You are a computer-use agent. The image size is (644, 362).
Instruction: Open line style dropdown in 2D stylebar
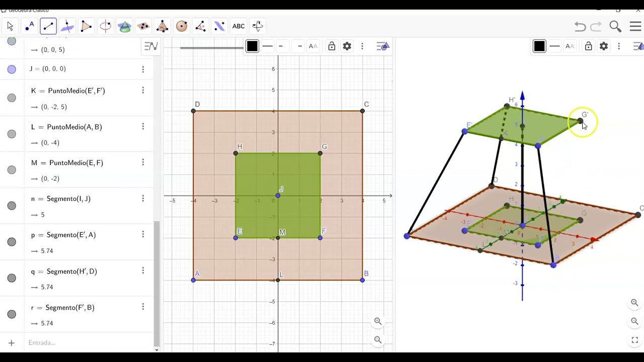point(268,46)
